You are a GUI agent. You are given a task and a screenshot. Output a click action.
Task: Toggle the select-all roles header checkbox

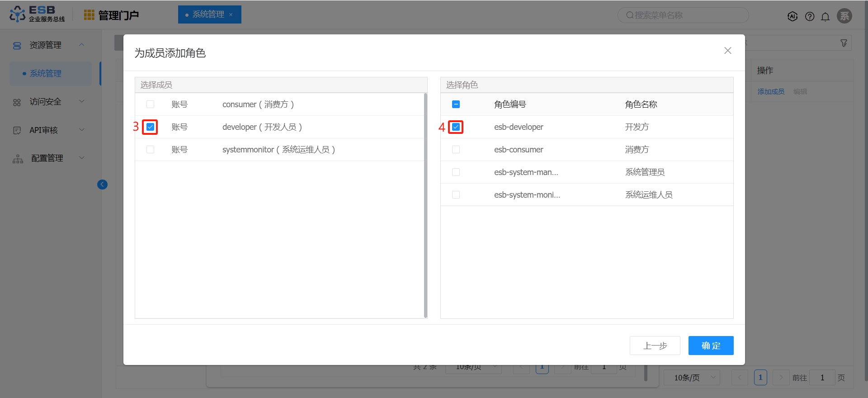[456, 104]
